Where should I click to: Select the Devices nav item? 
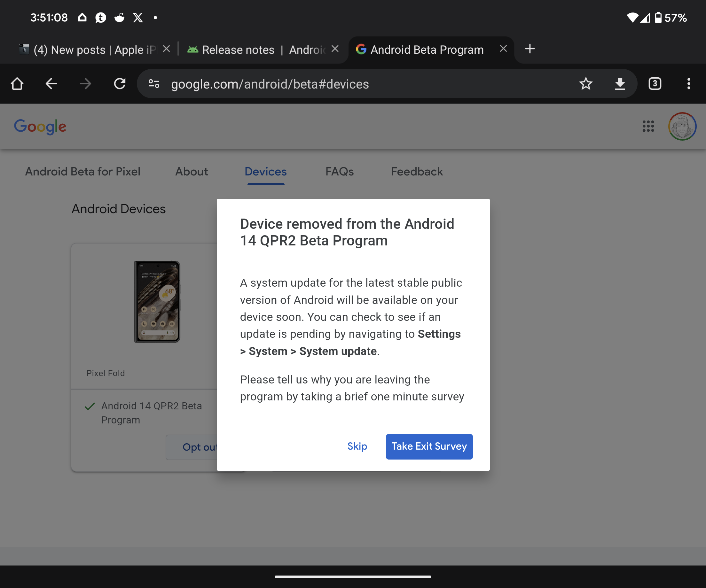pos(266,172)
